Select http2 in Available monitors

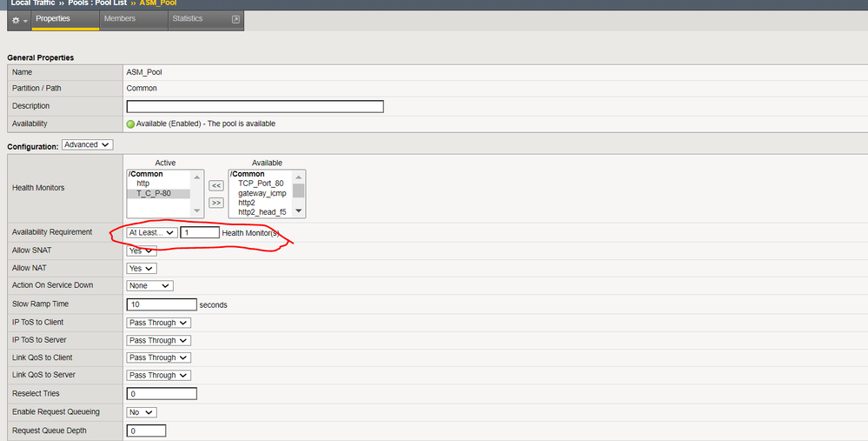(x=247, y=203)
